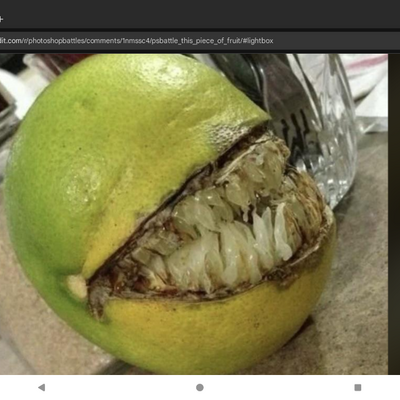Screen dimensions: 400x400
Task: Click the dark strip beside the image
Action: pos(394,214)
